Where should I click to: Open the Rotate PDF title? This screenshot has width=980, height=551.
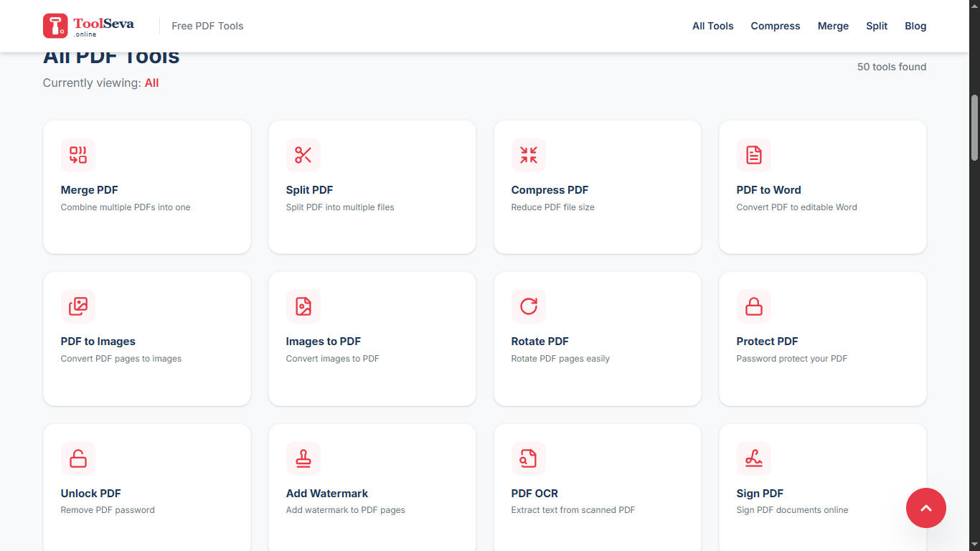540,342
